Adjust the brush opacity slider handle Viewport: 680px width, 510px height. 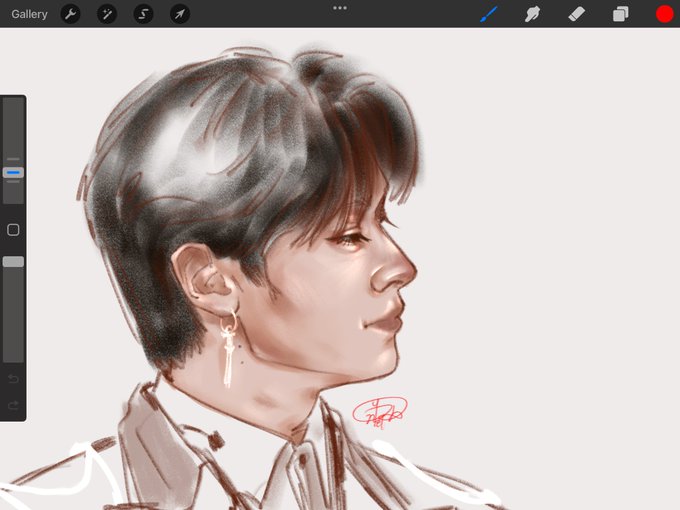click(13, 262)
